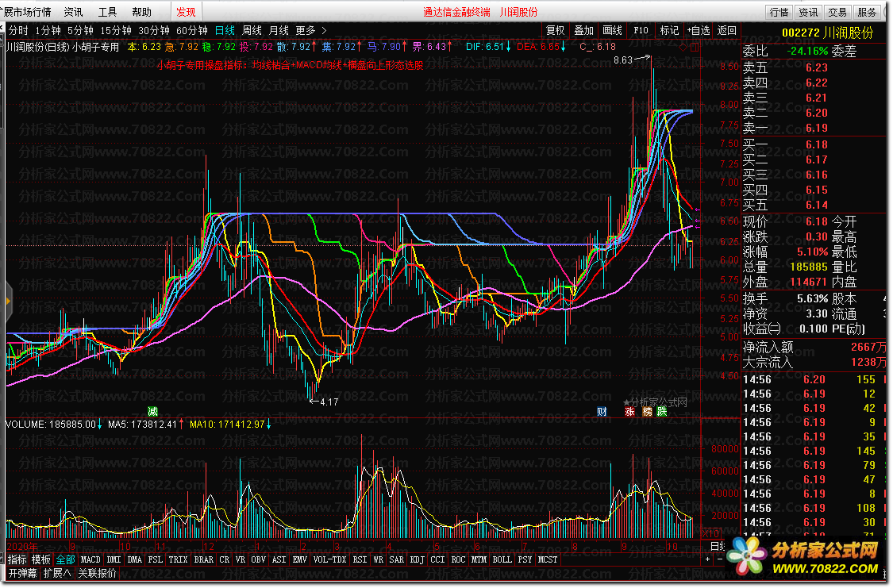Click the green 跌 marker icon
893x588 pixels.
tap(662, 412)
